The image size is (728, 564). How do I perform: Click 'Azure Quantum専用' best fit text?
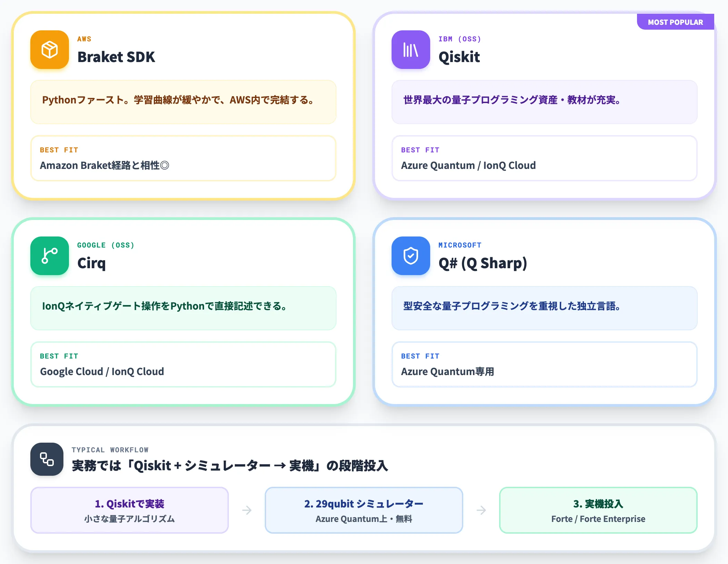[x=448, y=372]
